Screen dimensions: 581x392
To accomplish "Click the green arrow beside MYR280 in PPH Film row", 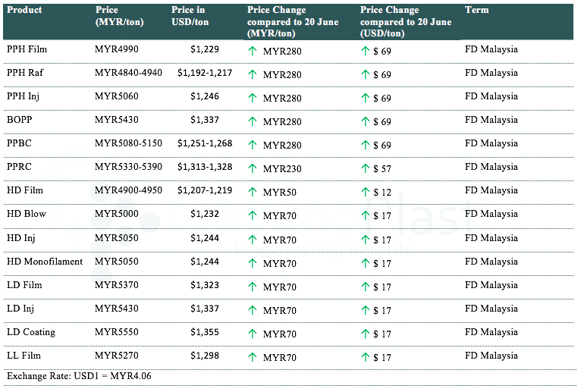I will tap(253, 51).
